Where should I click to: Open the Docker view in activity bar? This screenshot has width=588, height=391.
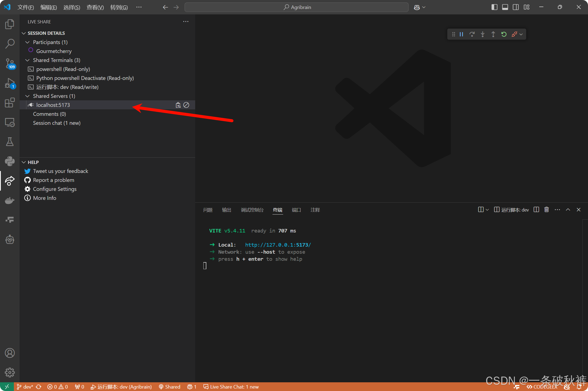(10, 200)
